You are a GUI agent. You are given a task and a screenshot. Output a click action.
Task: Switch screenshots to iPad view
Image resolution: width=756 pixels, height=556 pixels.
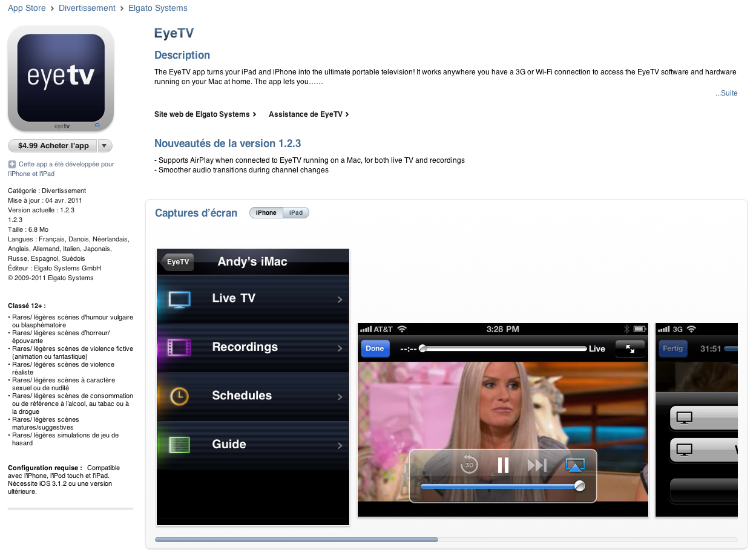296,213
